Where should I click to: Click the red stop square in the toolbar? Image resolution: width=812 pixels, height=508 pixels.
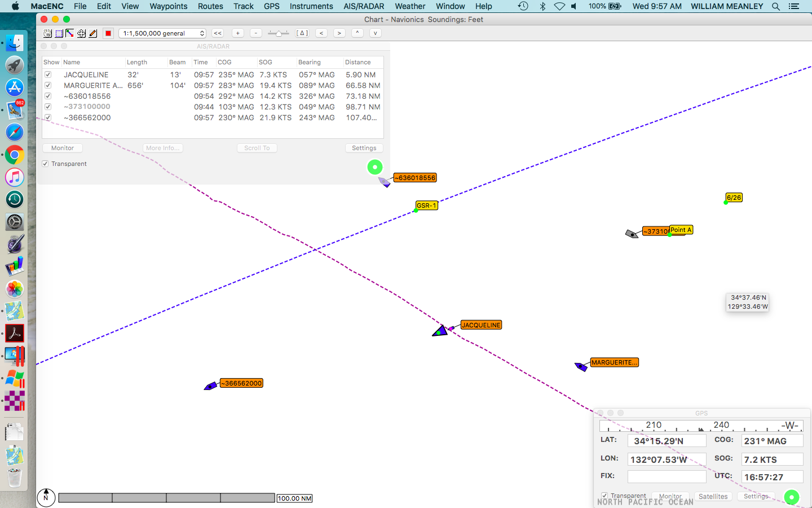click(x=108, y=33)
